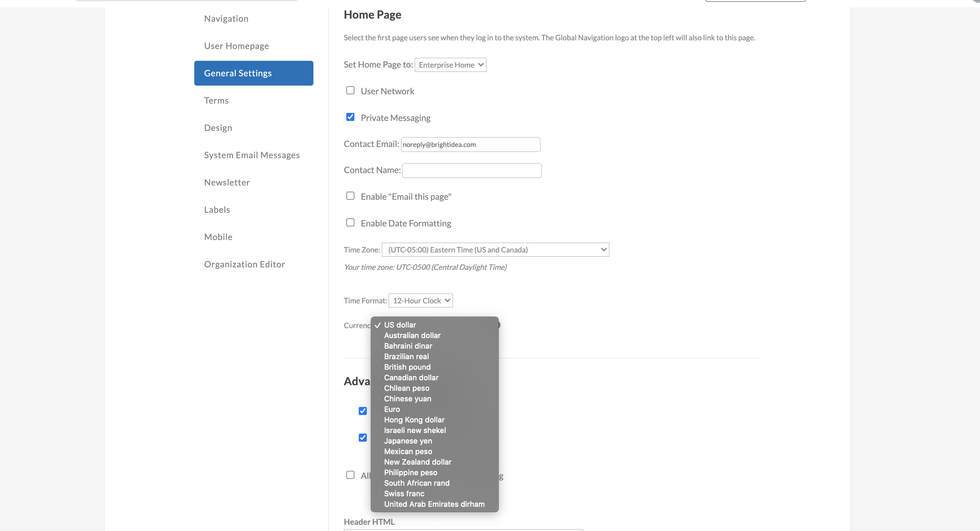Select Philippine peso currency
The image size is (980, 531).
pyautogui.click(x=434, y=472)
